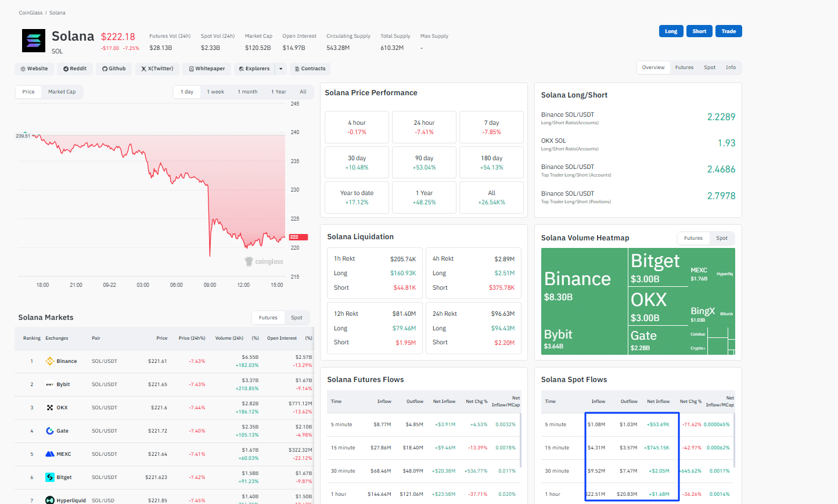Click the OKX tile in volume heatmap
This screenshot has height=504, width=838.
[x=658, y=307]
